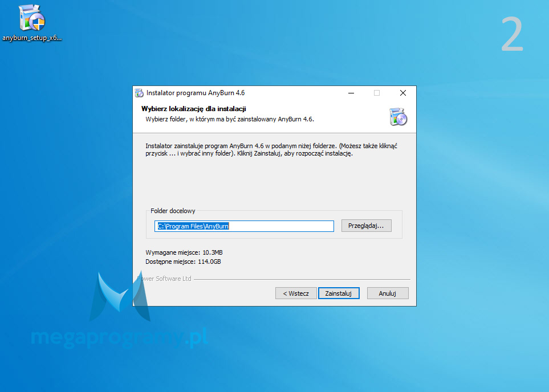The height and width of the screenshot is (392, 549).
Task: Click the 'Wybierz folder, w którym...' subtitle text
Action: [x=230, y=119]
